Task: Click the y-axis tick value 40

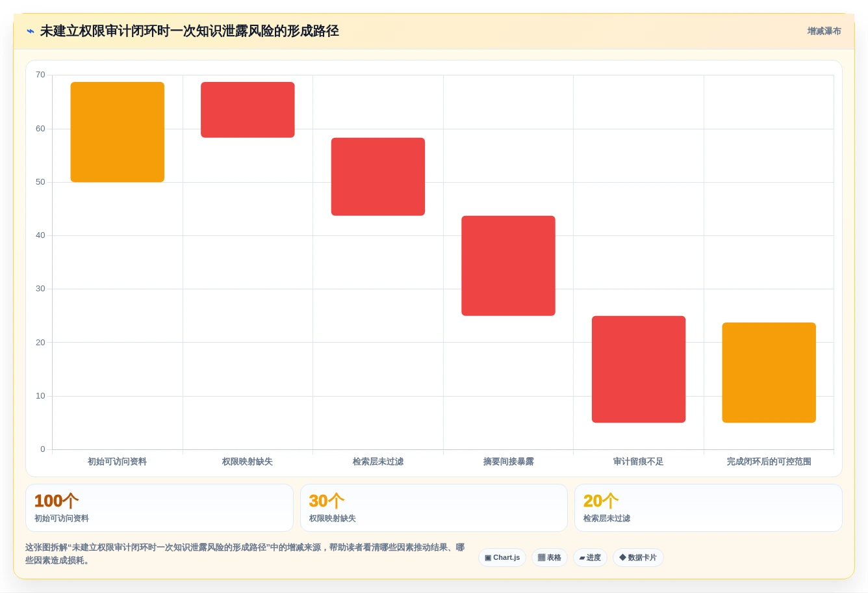Action: pyautogui.click(x=40, y=235)
